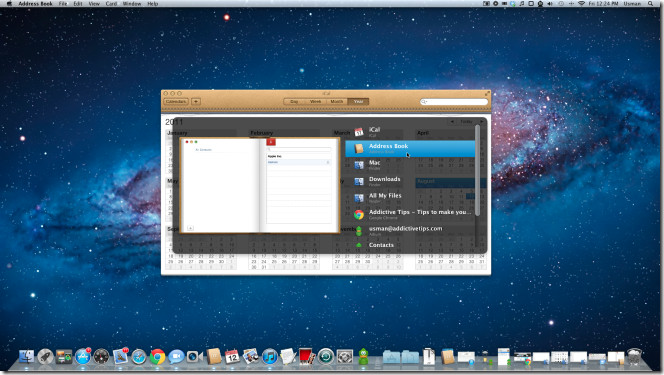
Task: Open Address Book icon in the Dock
Action: click(x=214, y=357)
